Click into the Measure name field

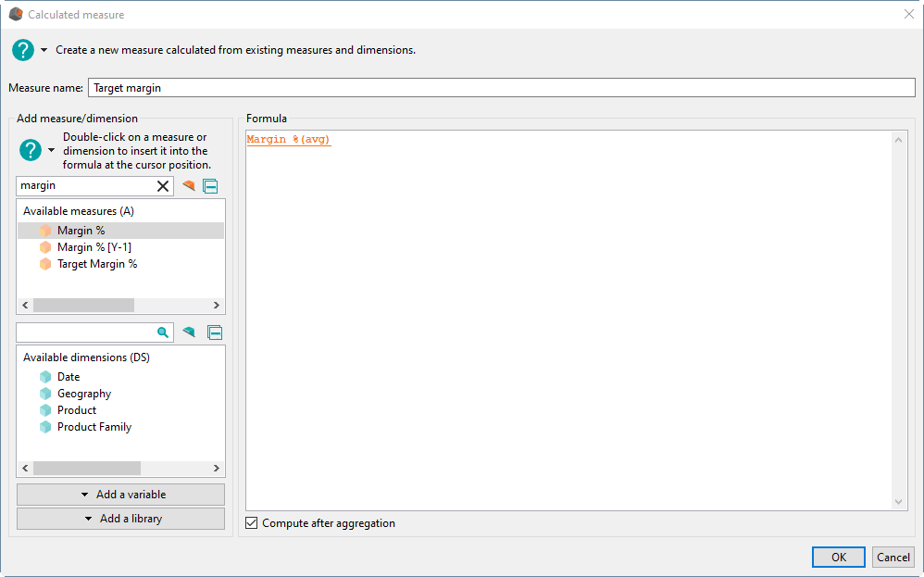click(x=502, y=88)
